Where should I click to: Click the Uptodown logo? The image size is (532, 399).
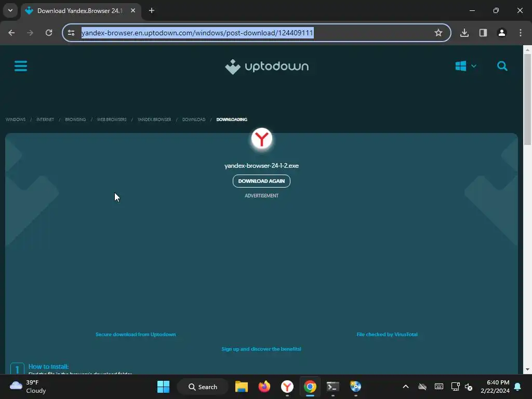(267, 66)
